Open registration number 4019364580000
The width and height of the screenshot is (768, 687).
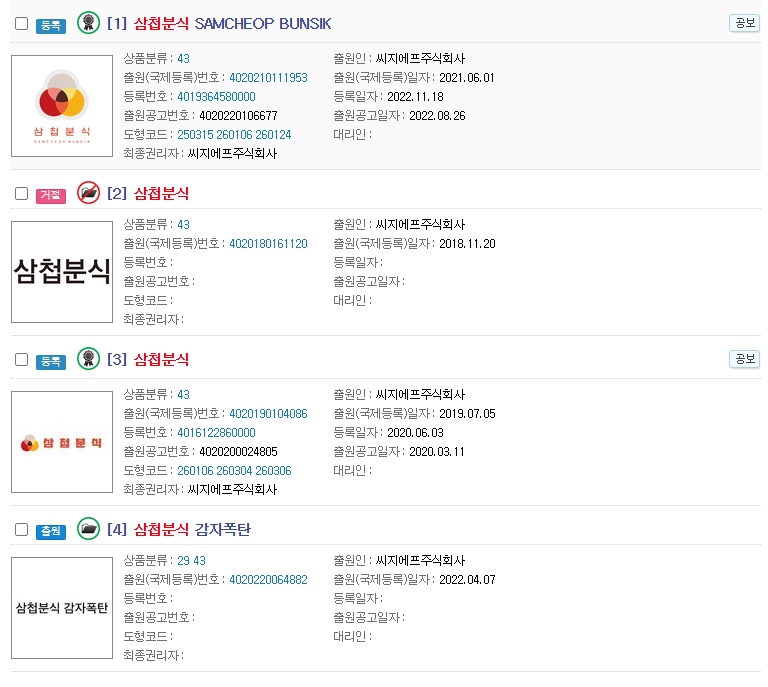tap(216, 97)
